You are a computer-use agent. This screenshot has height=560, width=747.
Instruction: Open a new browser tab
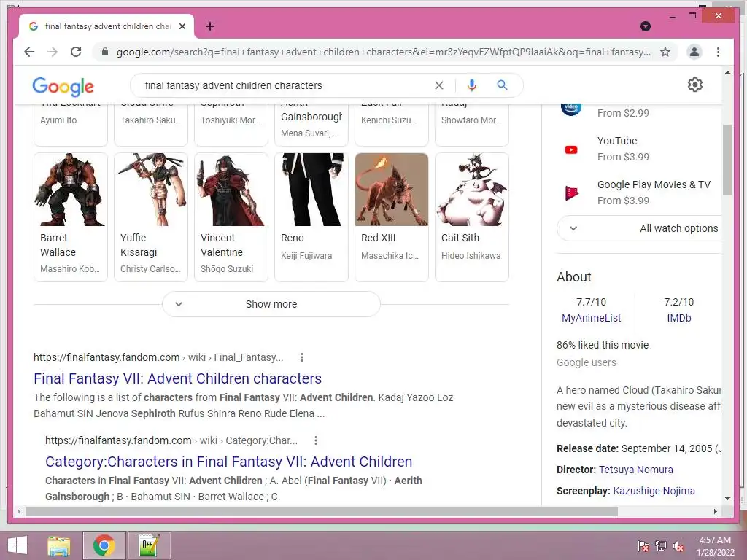pos(210,26)
